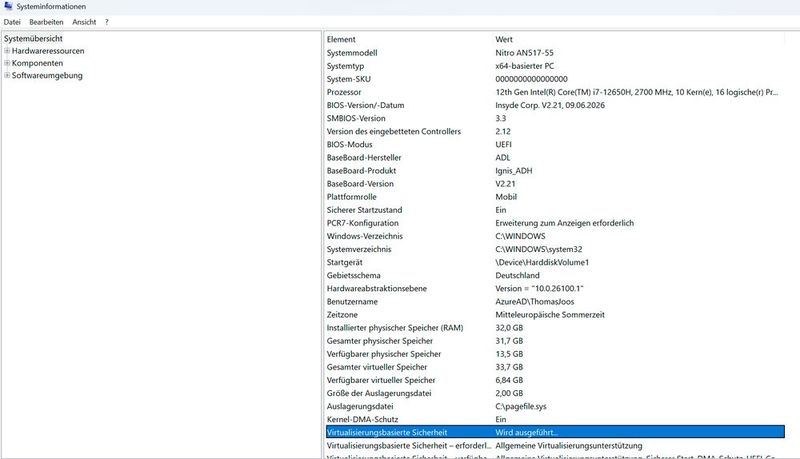Screen dimensions: 800x459
Task: Select the Gesamter virtueller Speicher row
Action: click(x=555, y=367)
